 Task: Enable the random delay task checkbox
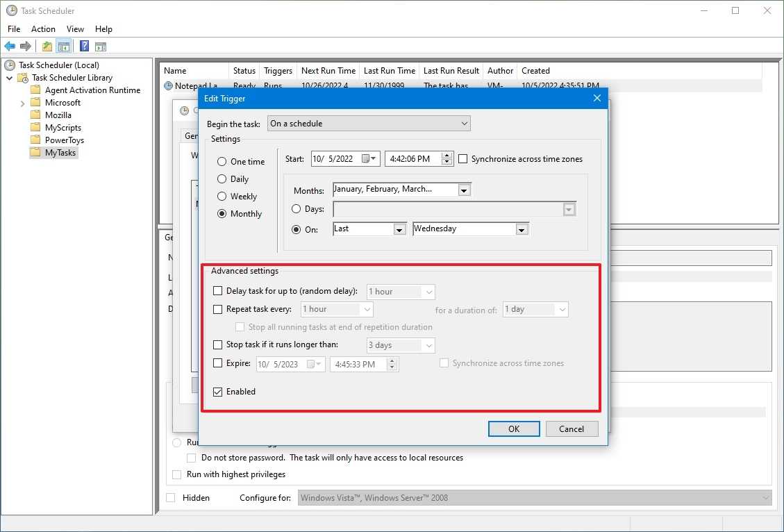(218, 292)
